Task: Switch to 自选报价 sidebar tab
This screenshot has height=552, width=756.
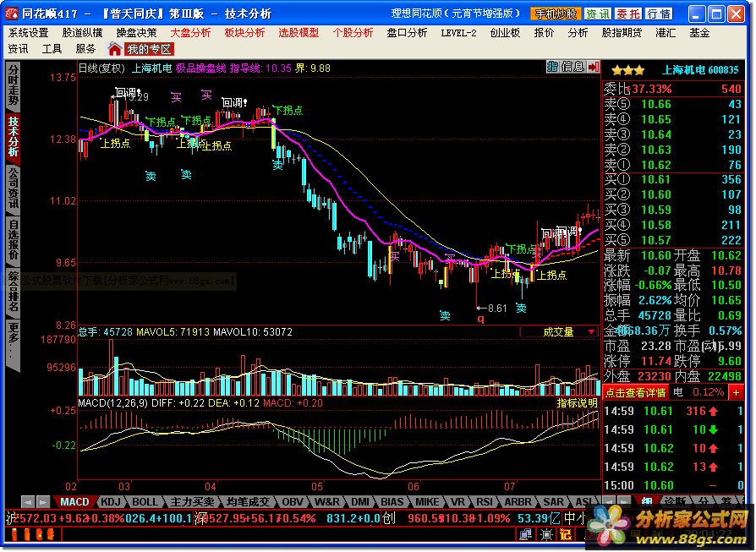Action: point(13,239)
